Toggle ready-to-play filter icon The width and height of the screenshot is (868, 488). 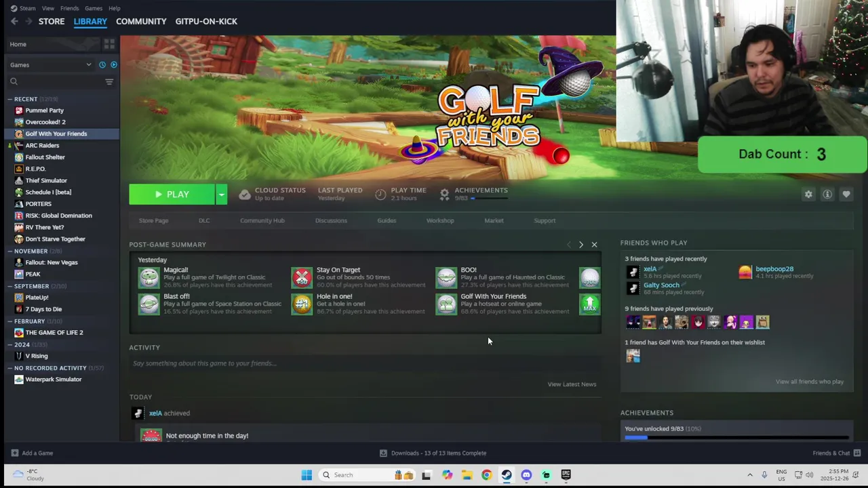113,64
